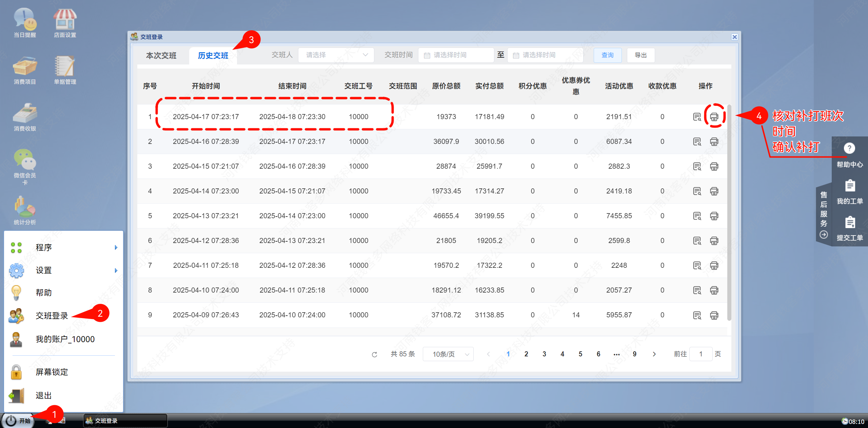This screenshot has height=428, width=868.
Task: Expand the 10条/页 page size dropdown
Action: click(x=448, y=354)
